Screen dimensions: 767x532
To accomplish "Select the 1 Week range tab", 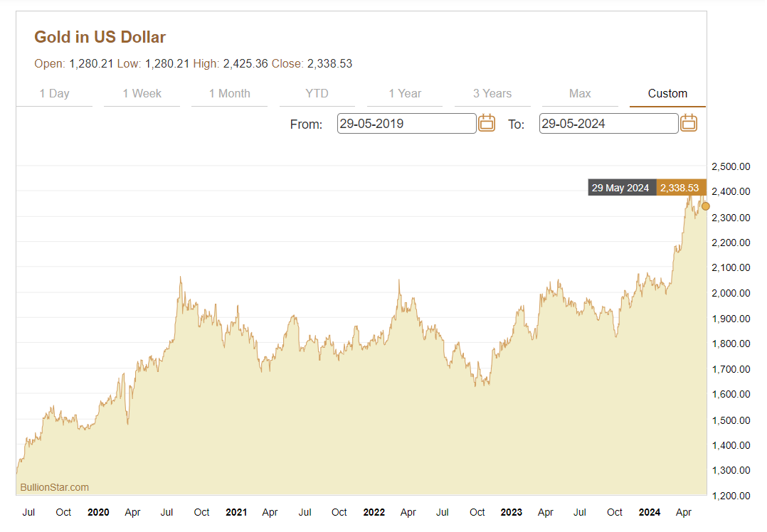I will (x=142, y=94).
